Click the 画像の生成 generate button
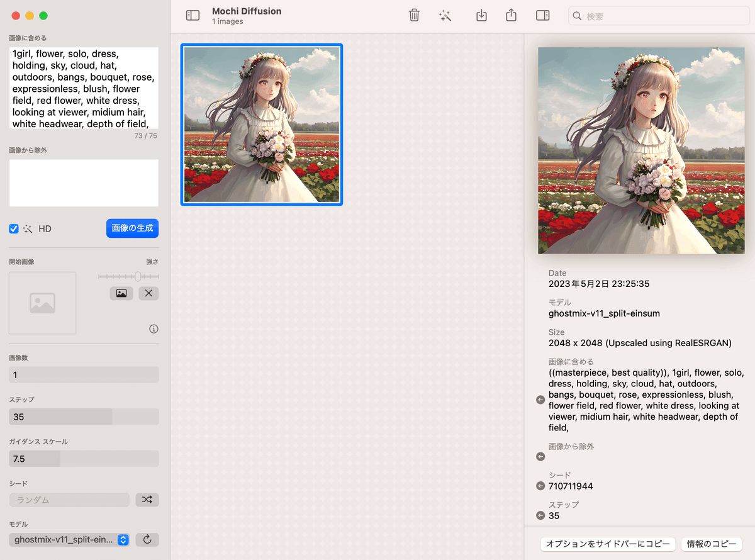The image size is (755, 560). [132, 228]
